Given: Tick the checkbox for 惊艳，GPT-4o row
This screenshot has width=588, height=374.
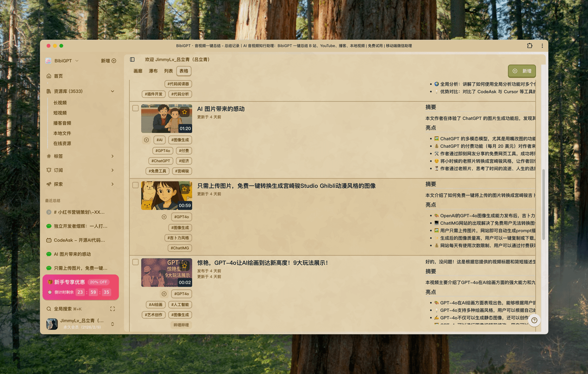Looking at the screenshot, I should (136, 262).
